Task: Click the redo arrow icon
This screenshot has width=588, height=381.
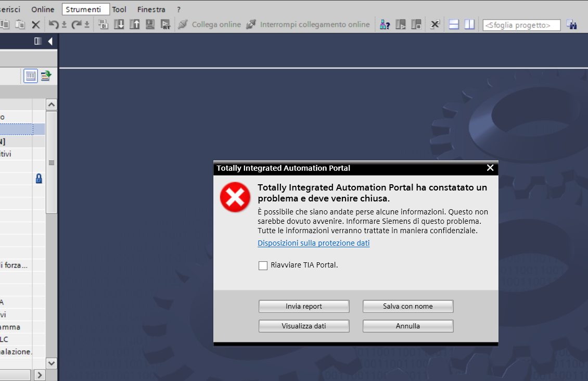Action: [x=76, y=25]
